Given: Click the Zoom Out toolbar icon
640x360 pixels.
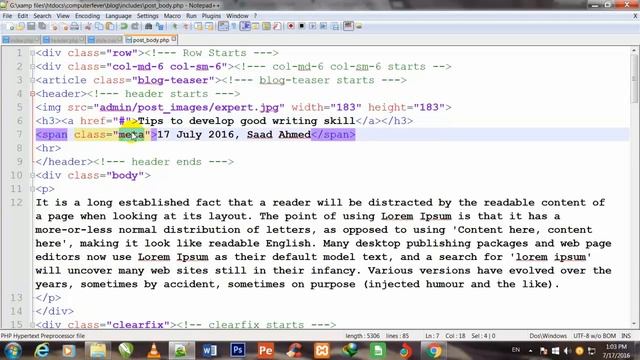Looking at the screenshot, I should coord(186,27).
